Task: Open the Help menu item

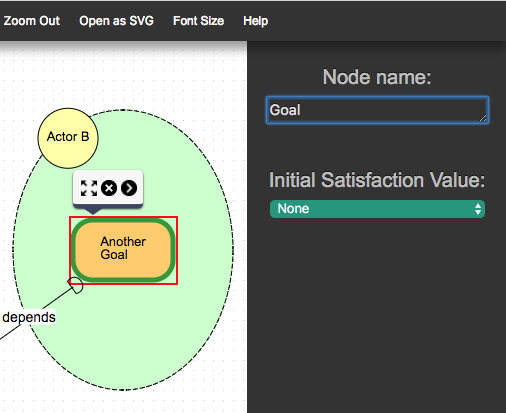Action: point(255,21)
